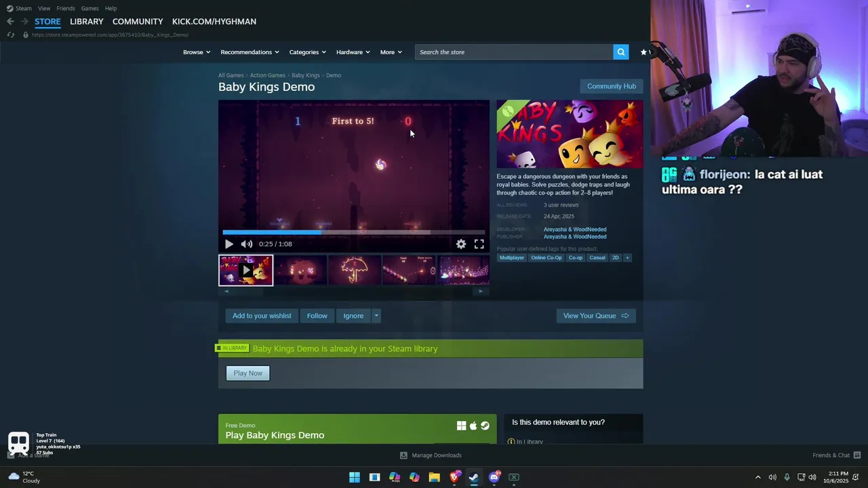Viewport: 868px width, 488px height.
Task: Focus the Search the store field
Action: [514, 52]
